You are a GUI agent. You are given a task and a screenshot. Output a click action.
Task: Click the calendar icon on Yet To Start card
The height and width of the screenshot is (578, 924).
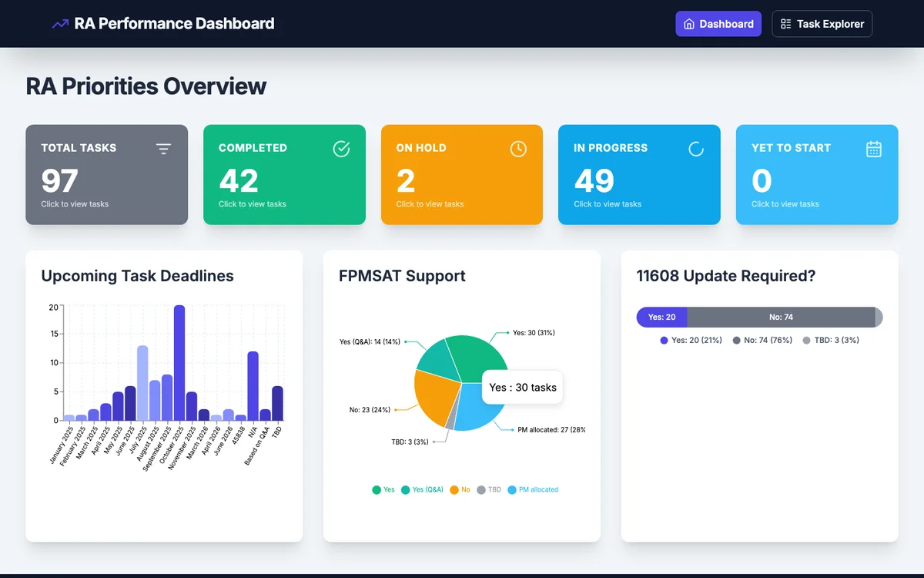[x=873, y=149]
